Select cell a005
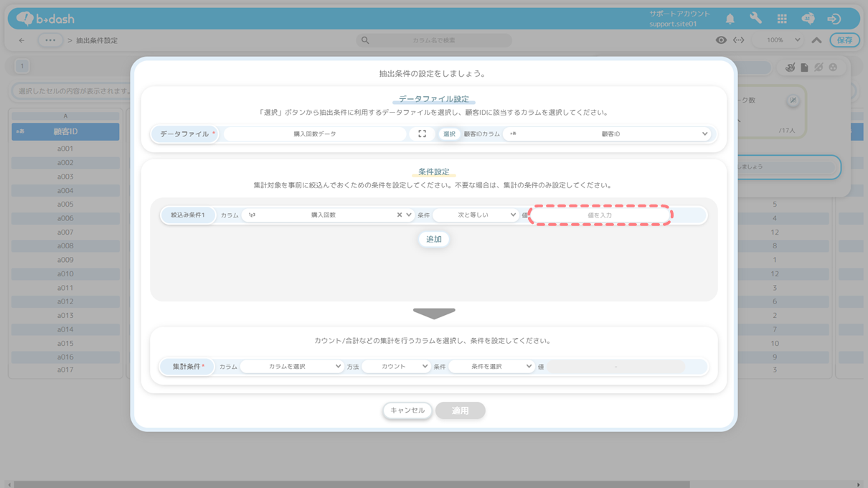The width and height of the screenshot is (868, 488). [x=65, y=205]
